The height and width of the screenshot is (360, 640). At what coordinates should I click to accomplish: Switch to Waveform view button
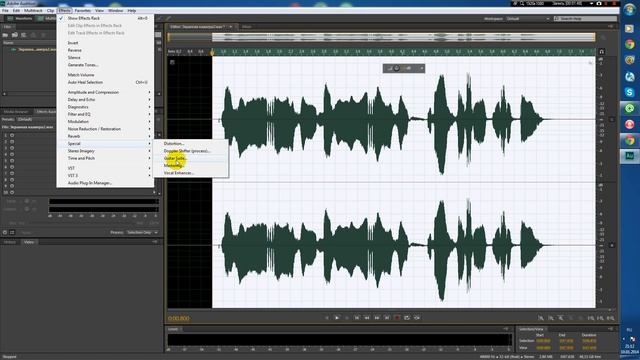[x=20, y=19]
